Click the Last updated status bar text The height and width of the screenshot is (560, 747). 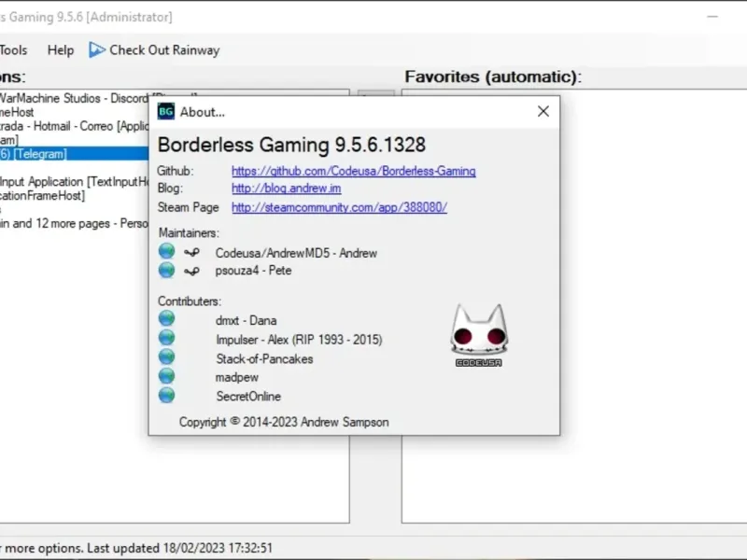pos(179,548)
